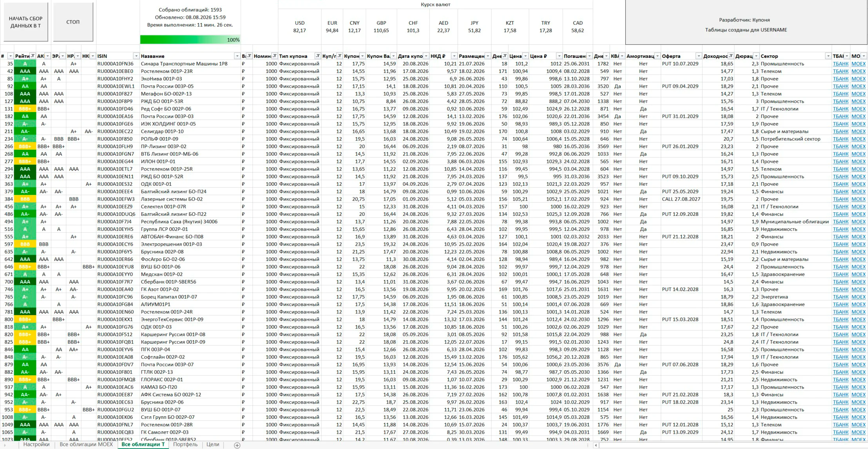The height and width of the screenshot is (449, 868).
Task: Open the Все облигации MOEX sheet tab
Action: 86,445
